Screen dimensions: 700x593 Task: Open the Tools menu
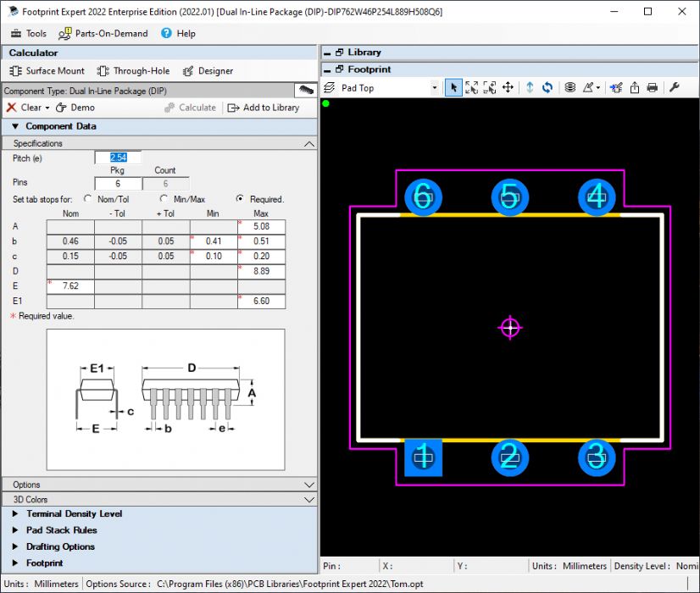coord(29,34)
